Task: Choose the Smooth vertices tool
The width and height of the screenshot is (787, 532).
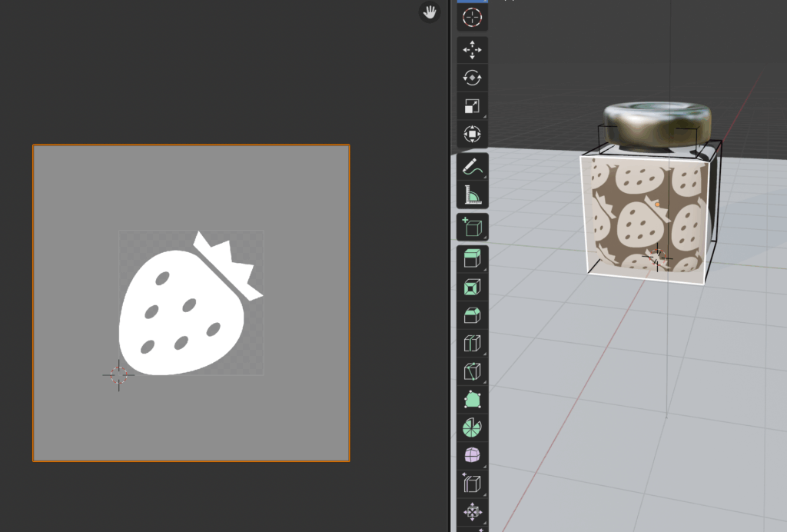Action: [472, 455]
